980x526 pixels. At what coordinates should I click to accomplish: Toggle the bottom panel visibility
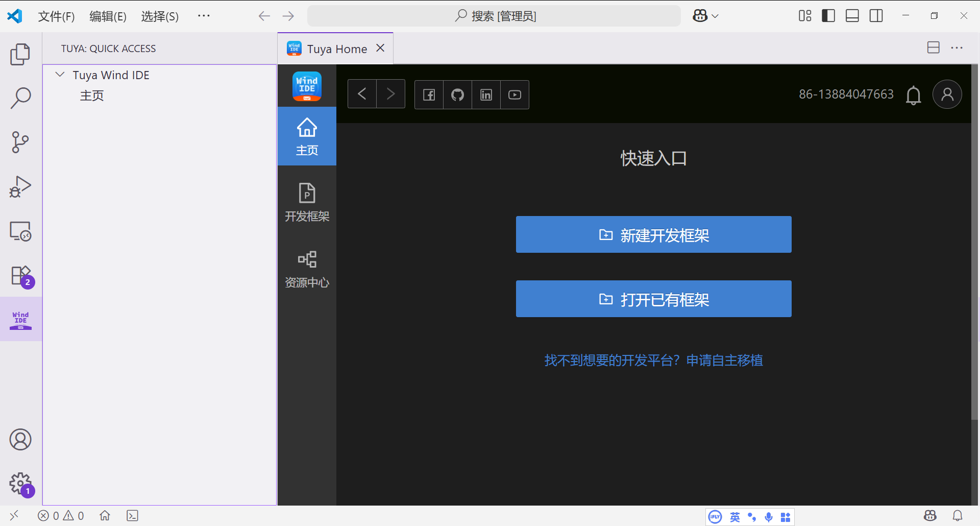click(x=852, y=15)
